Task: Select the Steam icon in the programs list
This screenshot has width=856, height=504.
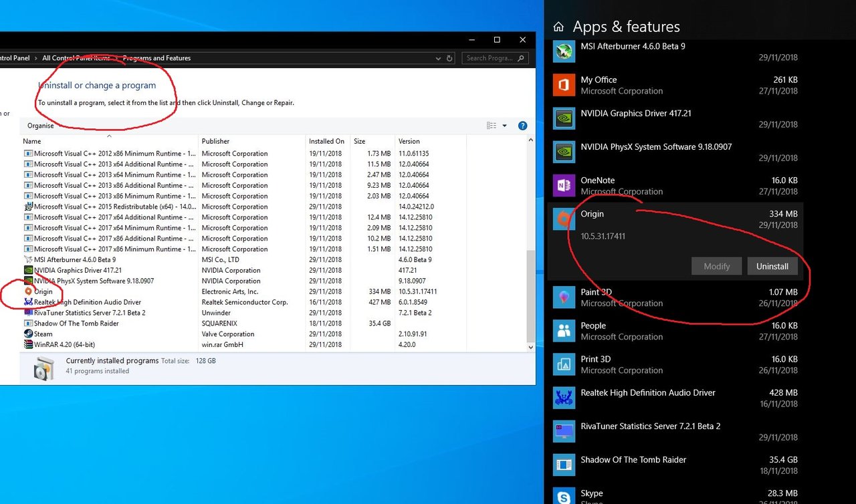Action: pyautogui.click(x=28, y=334)
